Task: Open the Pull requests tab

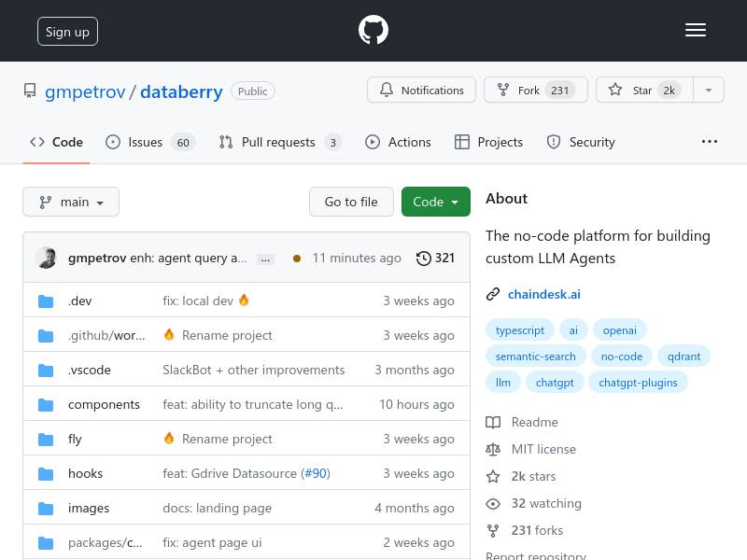Action: click(x=279, y=142)
